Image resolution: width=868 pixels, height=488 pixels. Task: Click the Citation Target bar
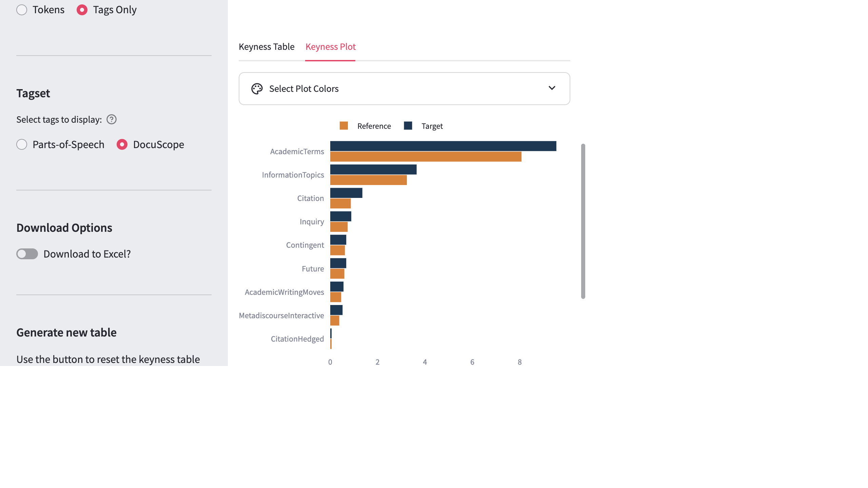tap(346, 193)
